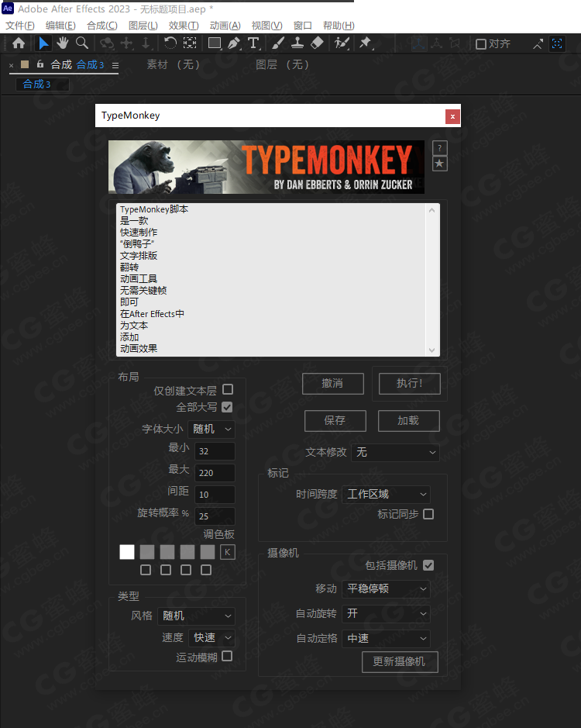This screenshot has height=728, width=581.
Task: Tick checkbox under second palette swatch
Action: click(146, 570)
